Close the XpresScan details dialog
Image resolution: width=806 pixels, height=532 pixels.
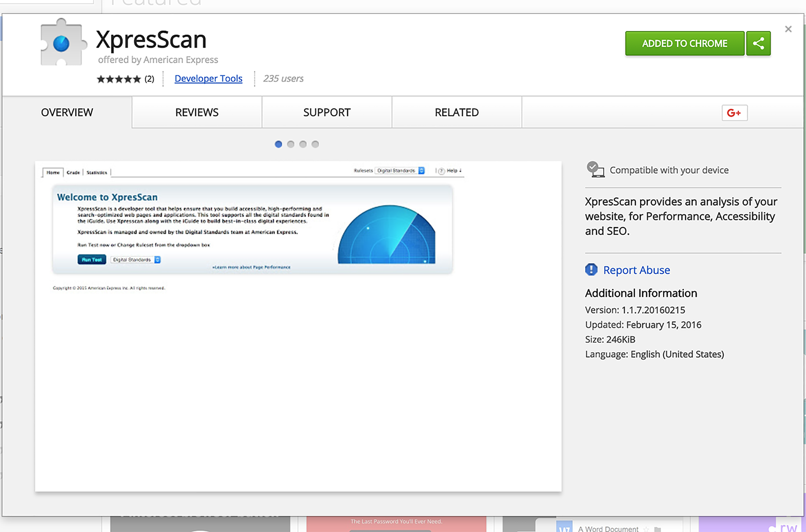[788, 29]
